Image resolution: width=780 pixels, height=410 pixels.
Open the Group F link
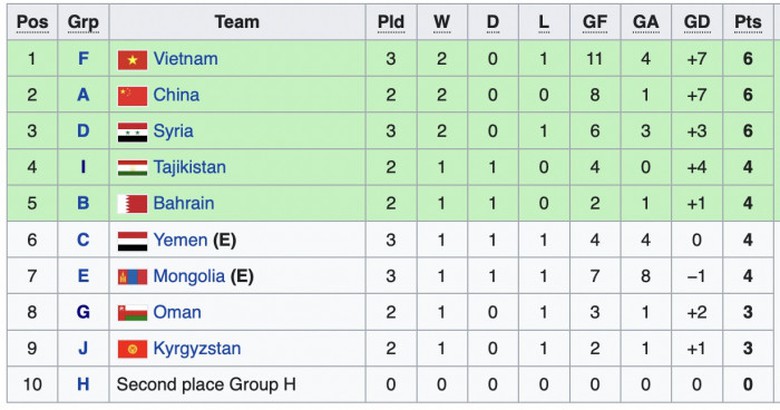pyautogui.click(x=83, y=59)
